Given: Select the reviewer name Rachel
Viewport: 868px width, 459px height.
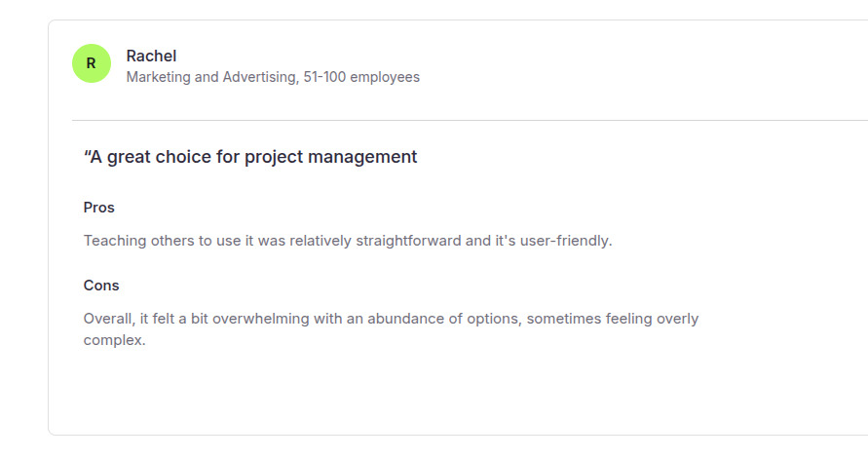Looking at the screenshot, I should coord(151,57).
